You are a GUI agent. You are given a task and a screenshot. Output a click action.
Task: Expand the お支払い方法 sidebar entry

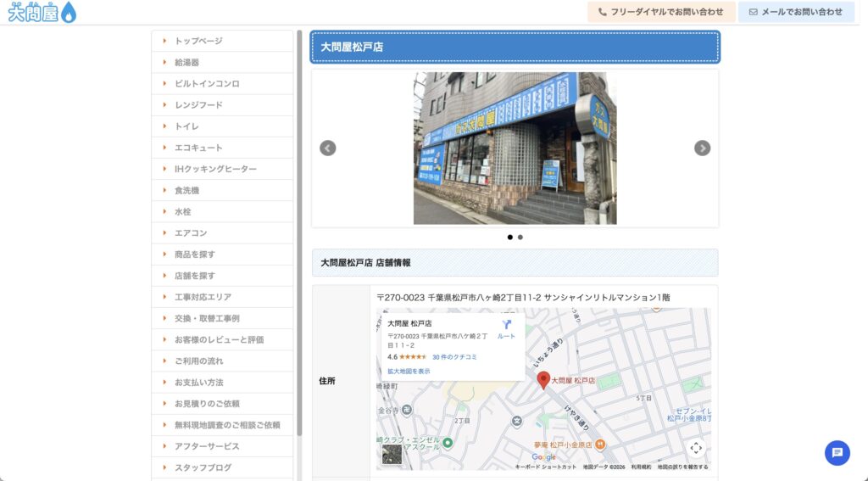[x=199, y=383]
